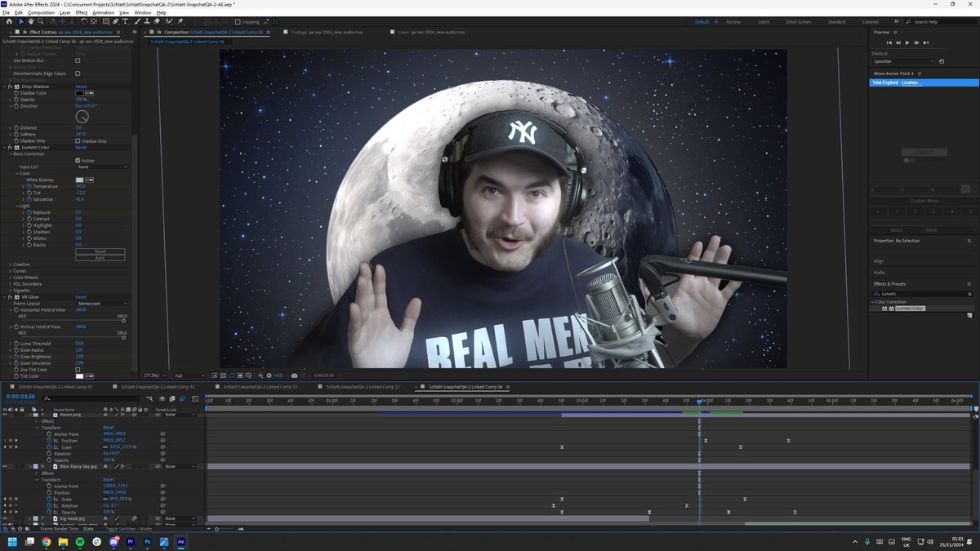
Task: Click the Auto button in Lumetri Color
Action: [100, 258]
